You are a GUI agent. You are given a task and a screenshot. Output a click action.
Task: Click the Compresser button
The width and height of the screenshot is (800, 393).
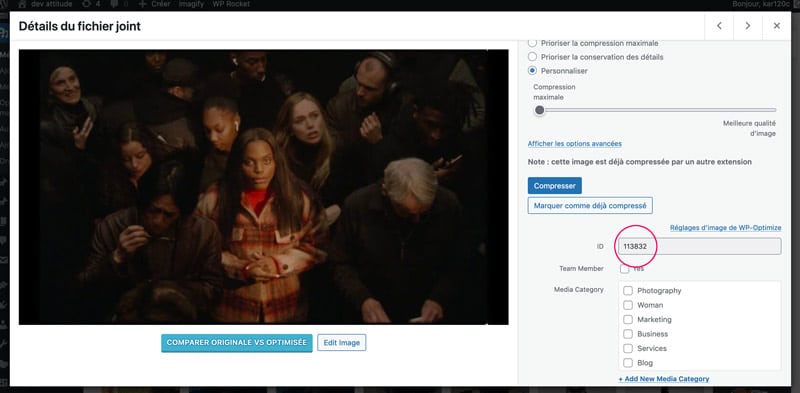click(x=555, y=186)
